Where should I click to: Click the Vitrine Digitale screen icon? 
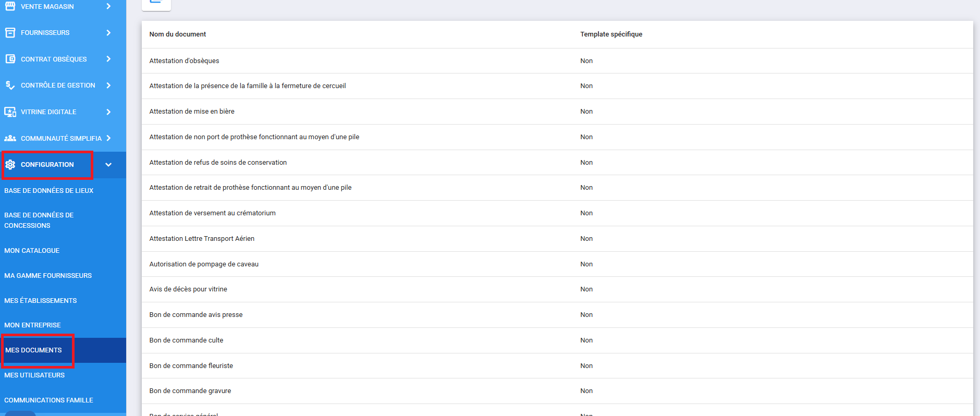pos(10,112)
